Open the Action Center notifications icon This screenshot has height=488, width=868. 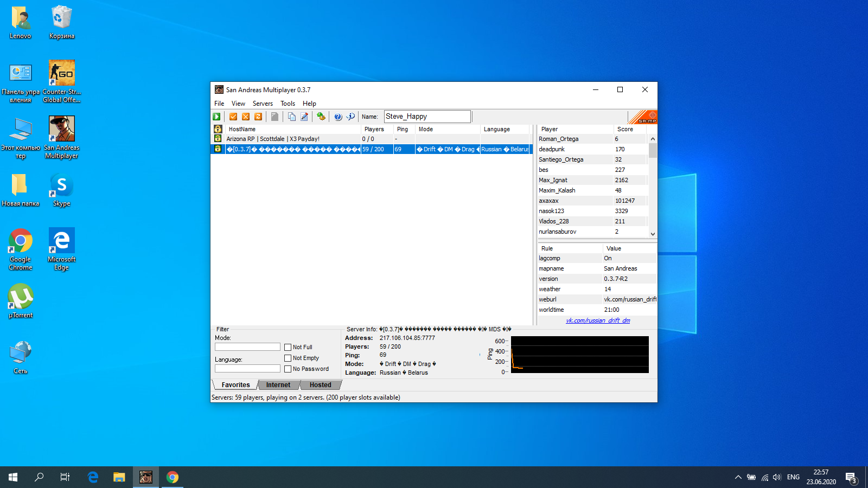851,478
